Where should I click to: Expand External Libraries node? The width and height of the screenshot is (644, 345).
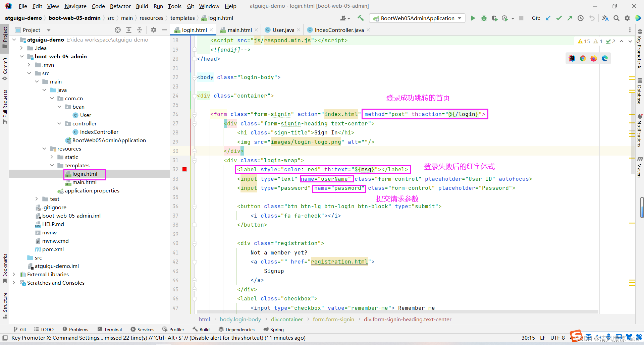[14, 274]
